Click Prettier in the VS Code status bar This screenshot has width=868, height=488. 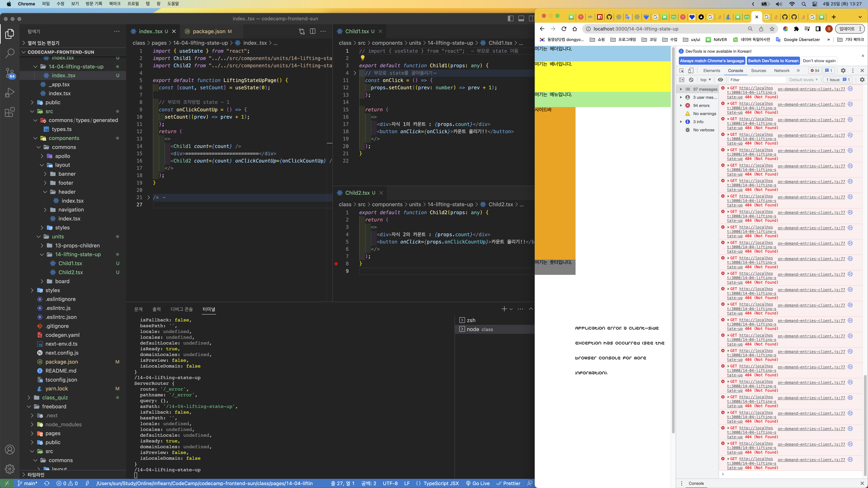[x=508, y=483]
